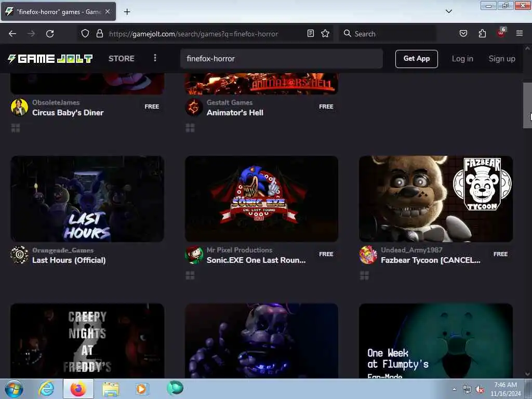Click Mr Pixel Productions developer name
This screenshot has height=399, width=532.
pyautogui.click(x=239, y=250)
